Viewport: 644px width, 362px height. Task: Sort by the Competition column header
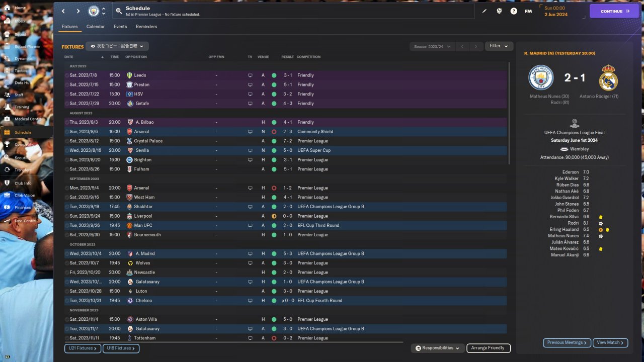click(308, 57)
